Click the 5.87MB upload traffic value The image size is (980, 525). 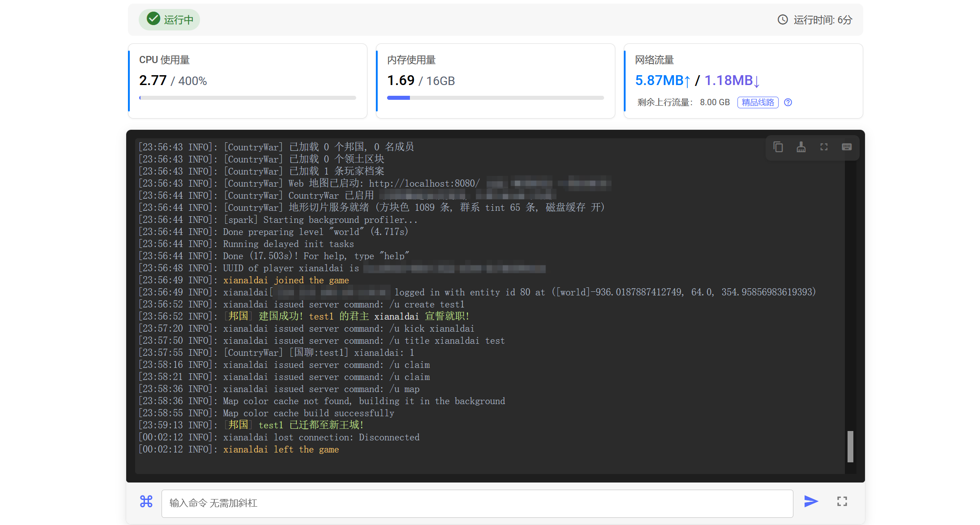[x=663, y=81]
